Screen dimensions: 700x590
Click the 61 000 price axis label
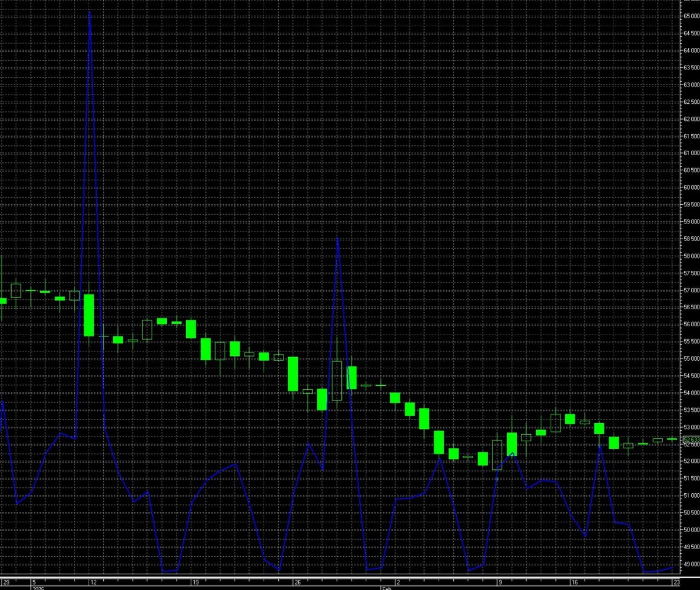click(x=691, y=153)
